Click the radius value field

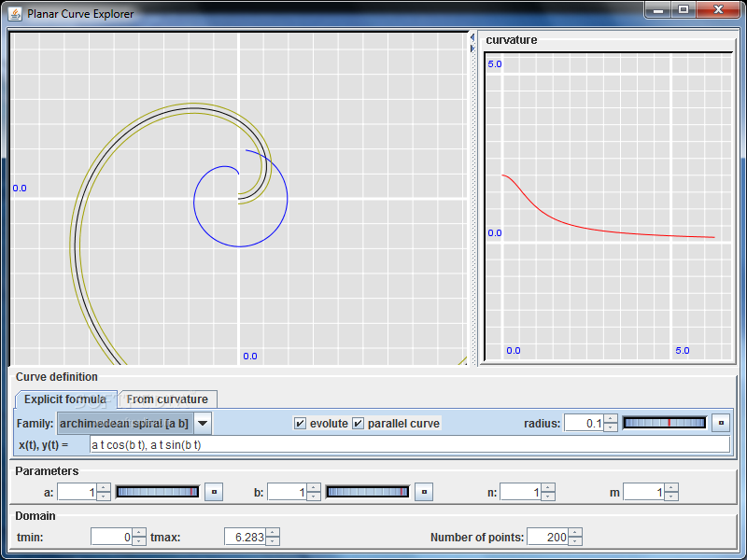click(584, 423)
